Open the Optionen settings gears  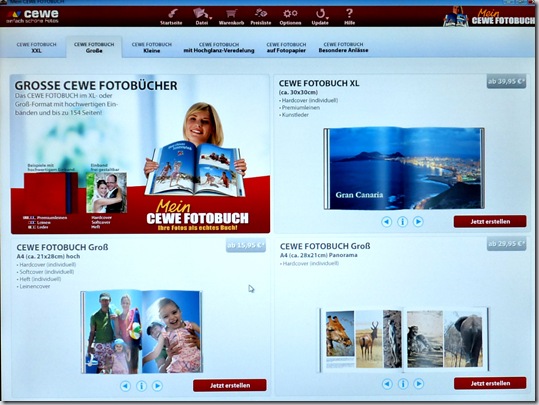click(290, 17)
